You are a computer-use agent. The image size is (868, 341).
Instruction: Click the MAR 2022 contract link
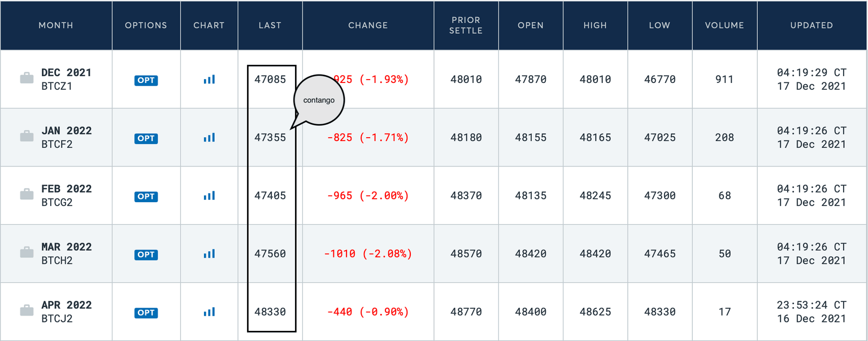tap(66, 247)
